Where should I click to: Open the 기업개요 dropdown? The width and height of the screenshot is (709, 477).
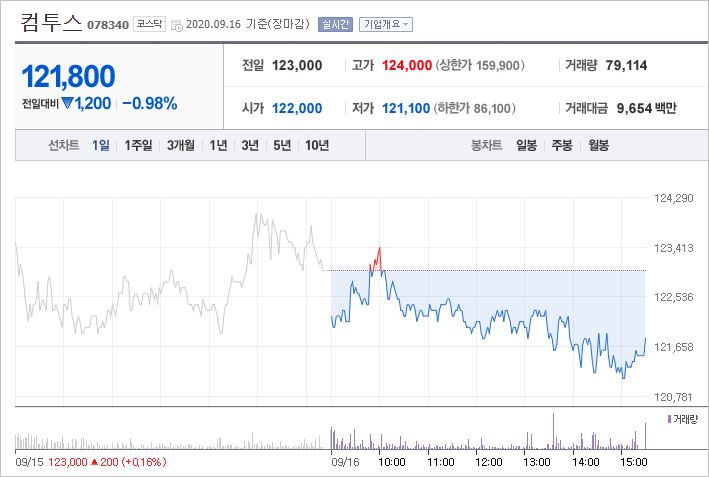386,24
